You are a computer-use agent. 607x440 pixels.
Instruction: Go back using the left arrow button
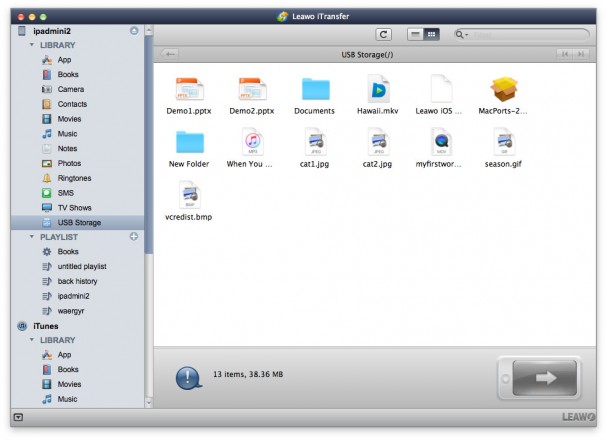tap(170, 53)
